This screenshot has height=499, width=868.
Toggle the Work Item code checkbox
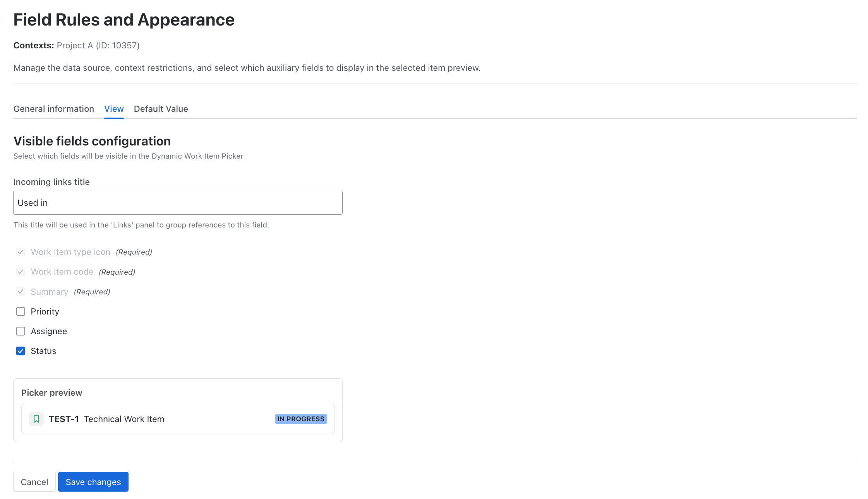tap(21, 272)
